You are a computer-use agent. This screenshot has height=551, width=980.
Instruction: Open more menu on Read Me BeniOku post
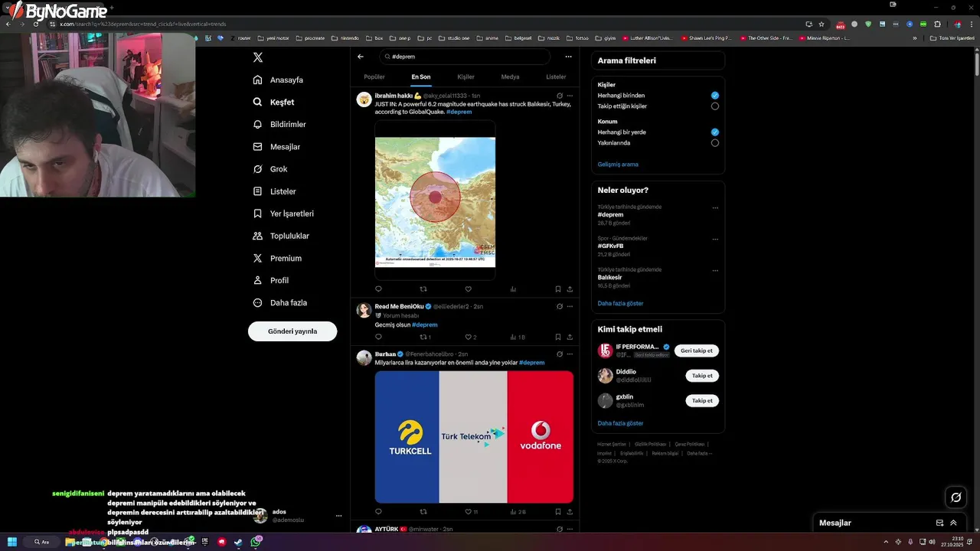pyautogui.click(x=570, y=306)
